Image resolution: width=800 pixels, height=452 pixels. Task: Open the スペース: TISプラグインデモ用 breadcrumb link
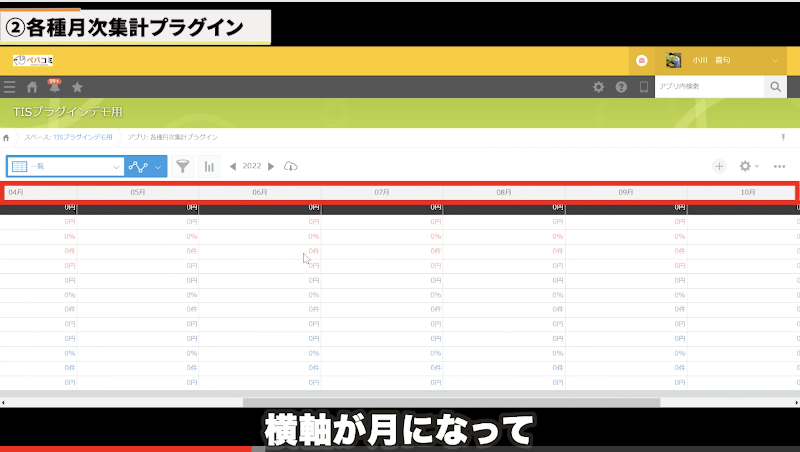pos(69,136)
